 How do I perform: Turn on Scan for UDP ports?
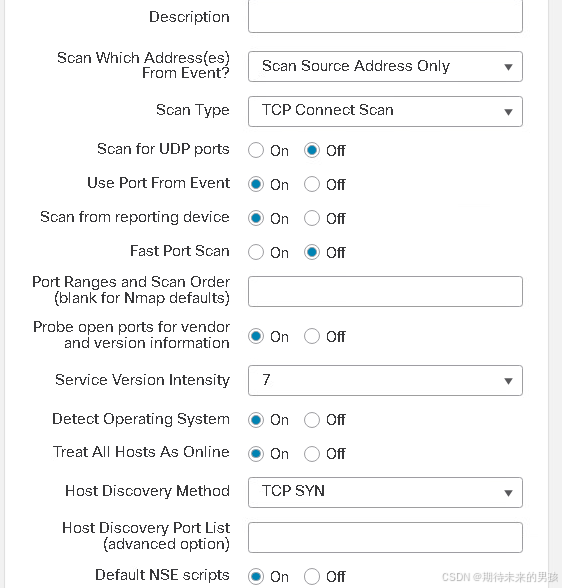pyautogui.click(x=256, y=150)
